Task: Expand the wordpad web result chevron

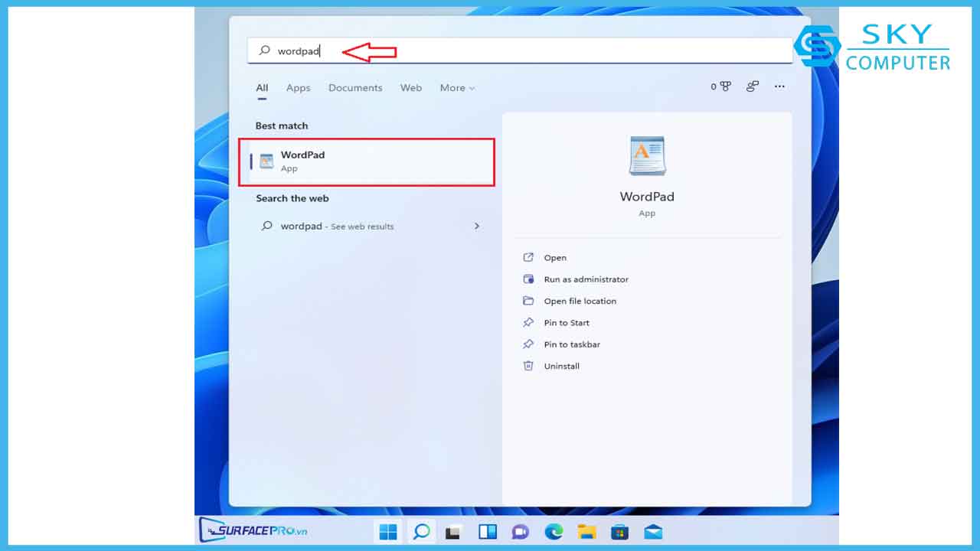Action: click(x=477, y=227)
